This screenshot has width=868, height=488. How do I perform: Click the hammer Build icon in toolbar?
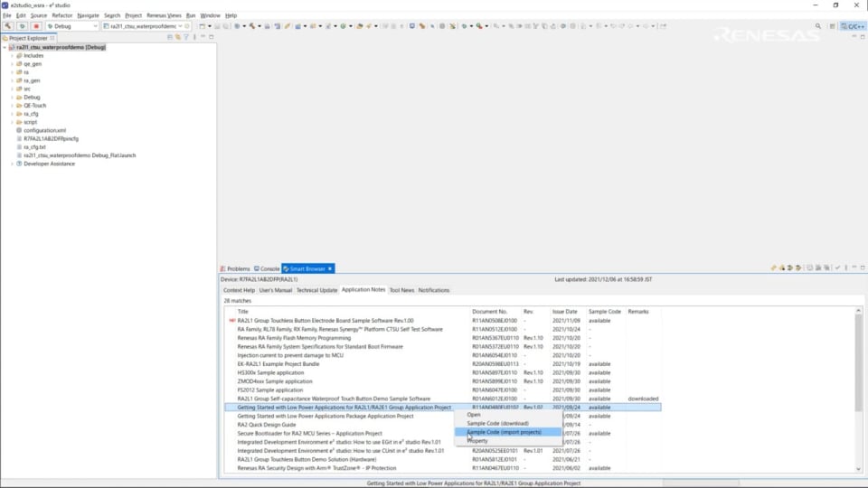pyautogui.click(x=8, y=26)
